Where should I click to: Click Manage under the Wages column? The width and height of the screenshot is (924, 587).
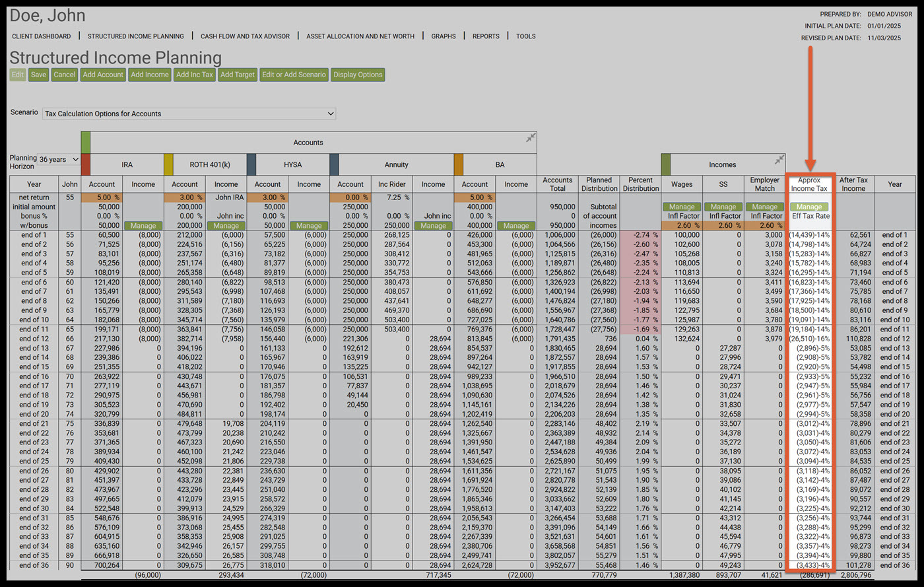click(x=682, y=207)
